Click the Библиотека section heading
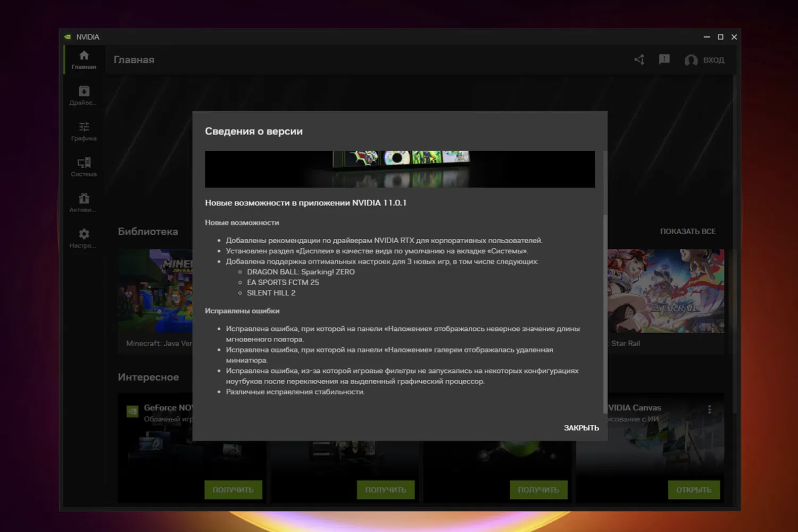Screen dimensions: 798x532 148,231
